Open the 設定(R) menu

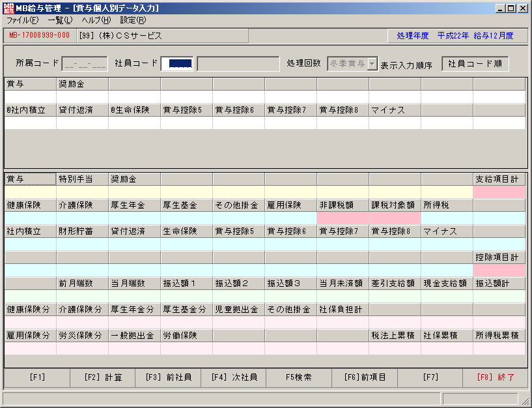(133, 20)
